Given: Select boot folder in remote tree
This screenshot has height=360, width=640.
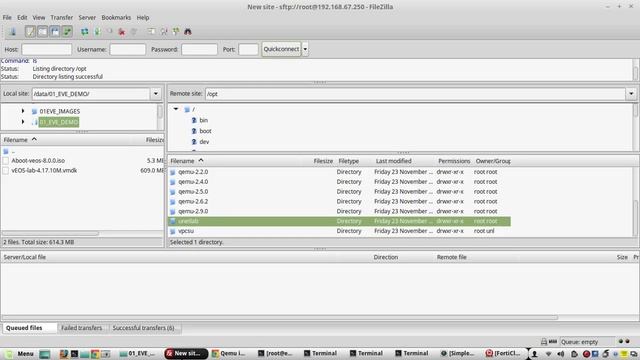Looking at the screenshot, I should pyautogui.click(x=205, y=131).
